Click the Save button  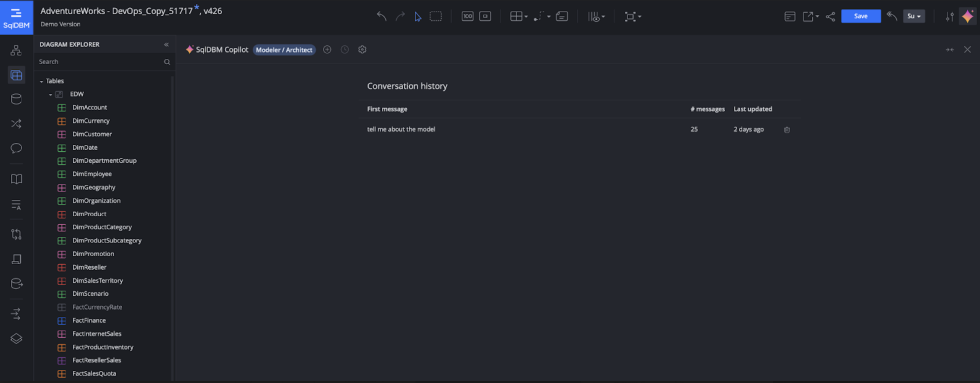[x=861, y=16]
